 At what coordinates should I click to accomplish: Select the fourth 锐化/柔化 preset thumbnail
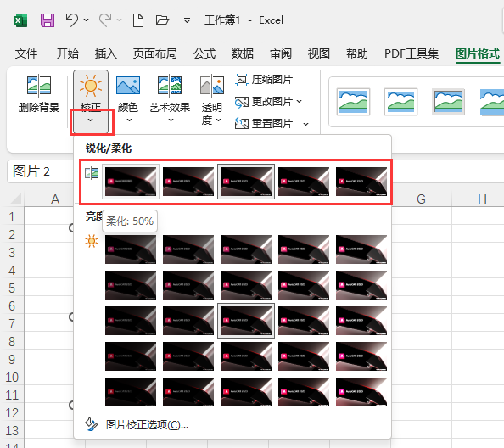click(304, 182)
